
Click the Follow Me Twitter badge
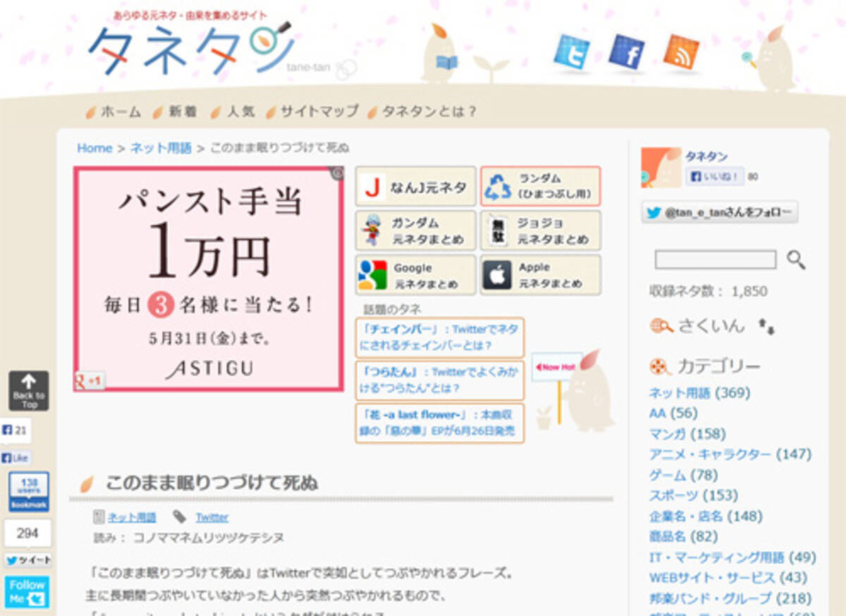(x=27, y=592)
